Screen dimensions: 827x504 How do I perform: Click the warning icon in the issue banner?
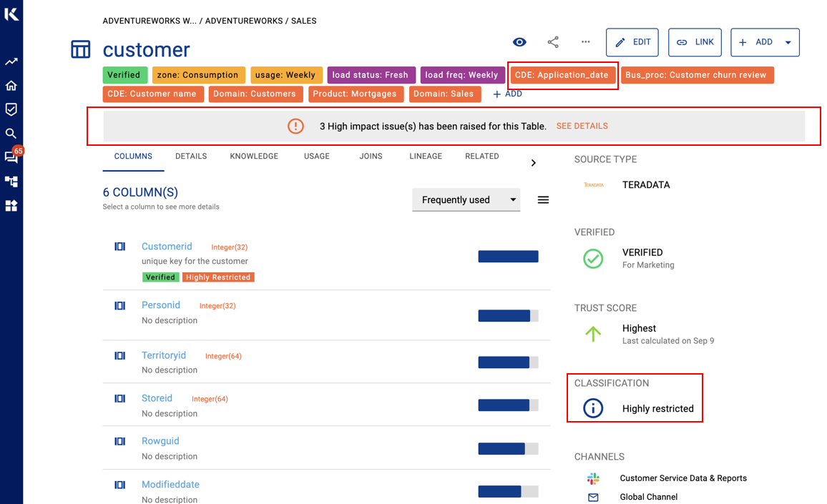click(x=295, y=126)
